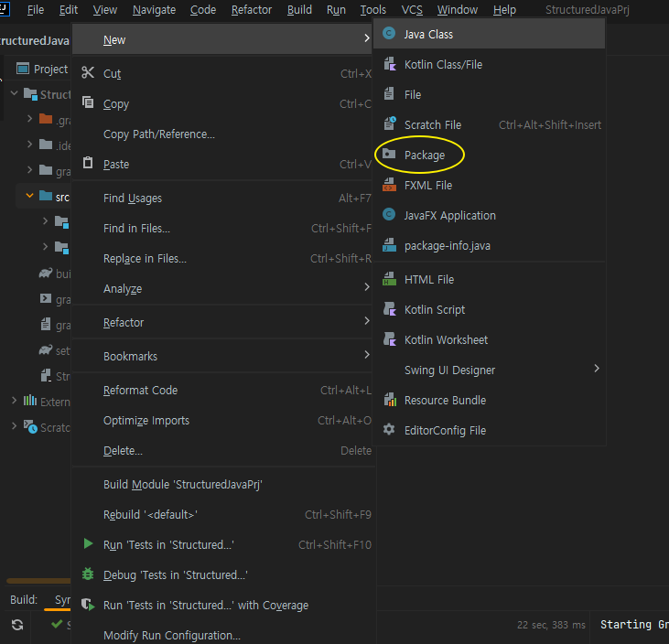Open the Window menu
The image size is (669, 644).
pyautogui.click(x=458, y=10)
